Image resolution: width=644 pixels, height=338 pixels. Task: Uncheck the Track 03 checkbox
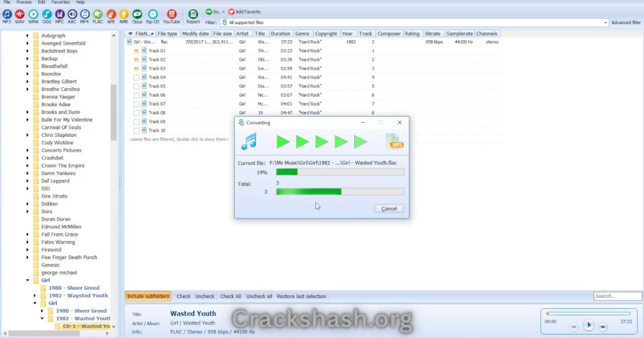tap(136, 69)
